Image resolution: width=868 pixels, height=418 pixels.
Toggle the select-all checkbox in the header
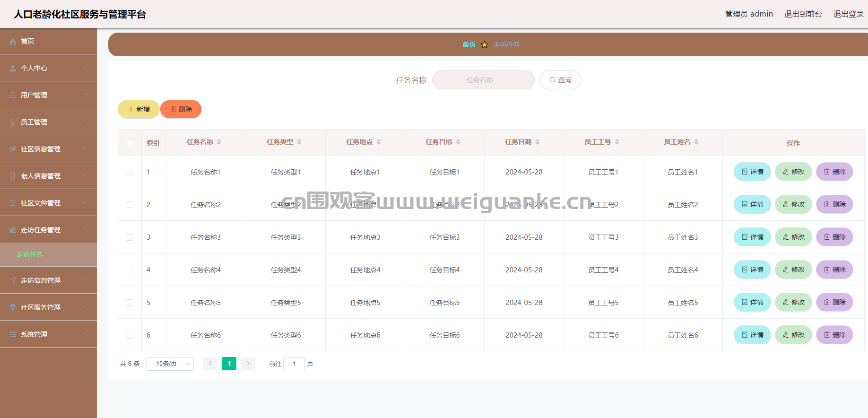(x=130, y=143)
